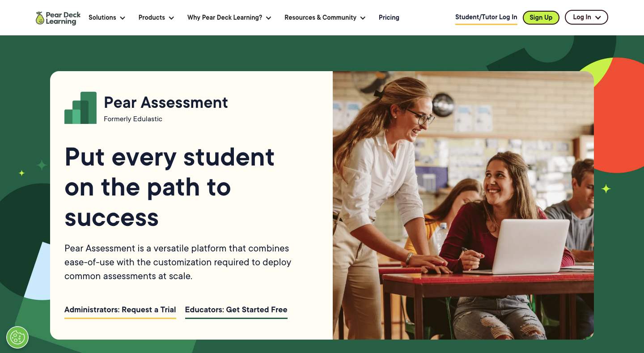The image size is (644, 353).
Task: Open the Log In button
Action: pyautogui.click(x=582, y=17)
